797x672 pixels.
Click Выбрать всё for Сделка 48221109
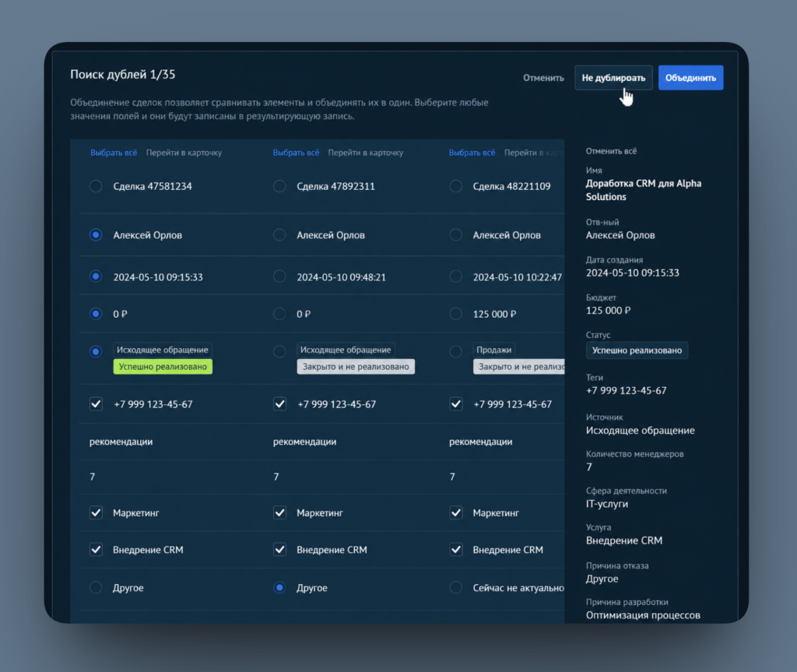472,153
